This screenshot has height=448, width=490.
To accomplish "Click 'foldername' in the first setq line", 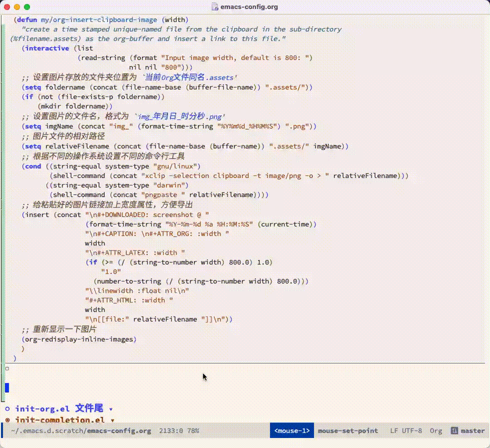I will point(65,87).
